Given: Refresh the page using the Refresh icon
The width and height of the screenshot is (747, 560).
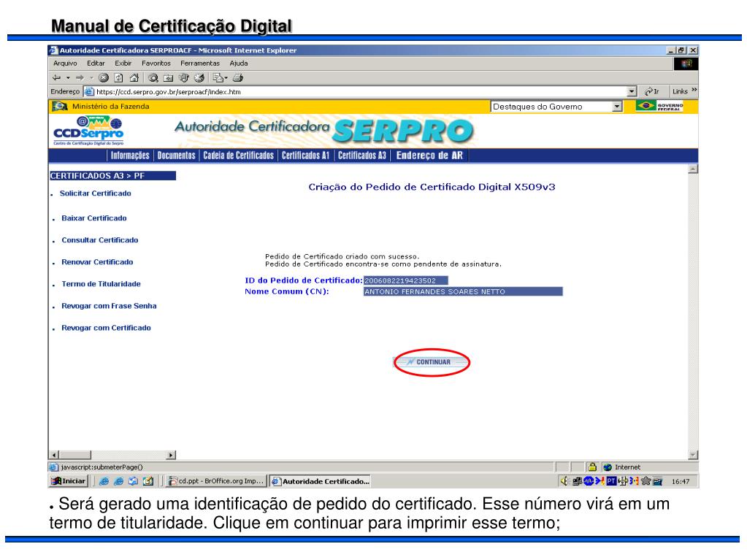Looking at the screenshot, I should point(118,77).
